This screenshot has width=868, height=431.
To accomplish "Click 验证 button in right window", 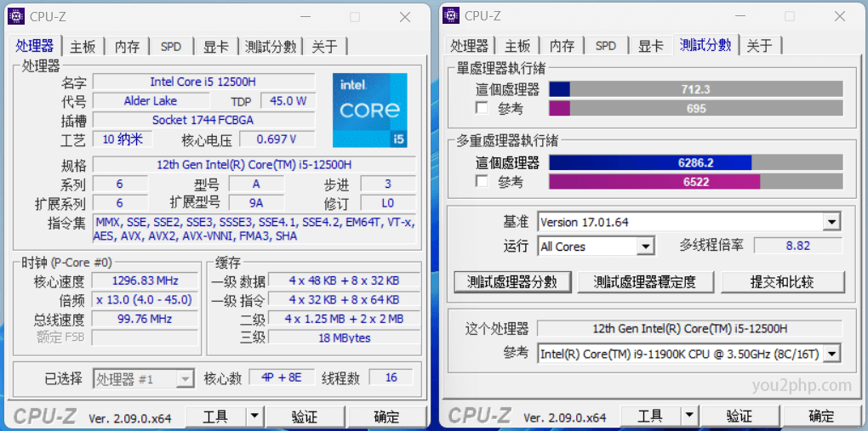I will pos(740,416).
